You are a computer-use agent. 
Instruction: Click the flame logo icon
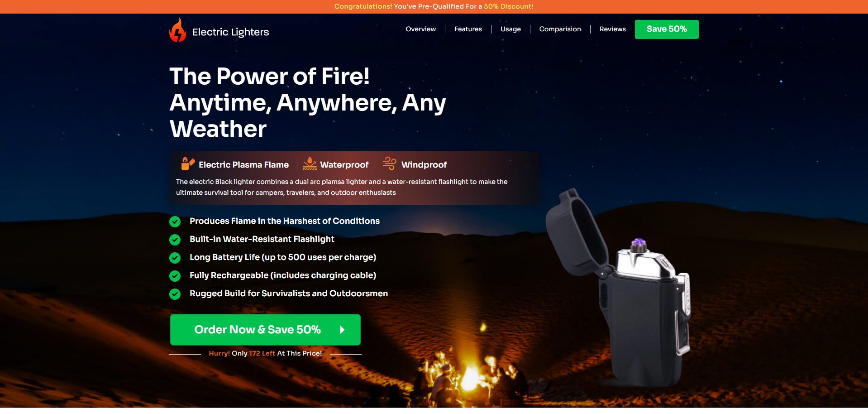click(x=177, y=30)
